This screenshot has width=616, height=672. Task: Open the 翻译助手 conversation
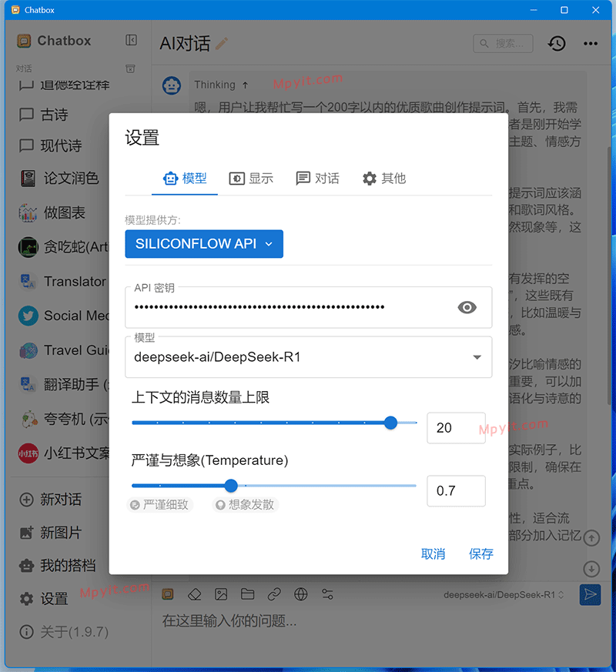point(60,384)
